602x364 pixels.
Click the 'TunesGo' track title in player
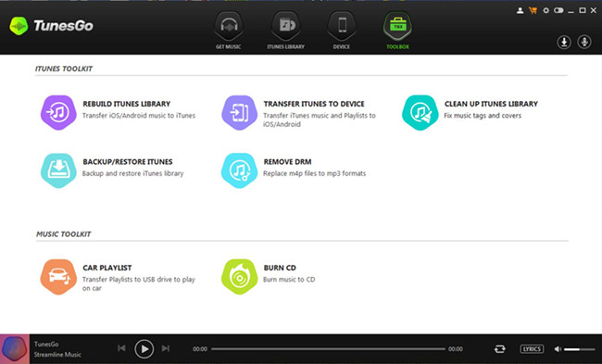pyautogui.click(x=46, y=344)
